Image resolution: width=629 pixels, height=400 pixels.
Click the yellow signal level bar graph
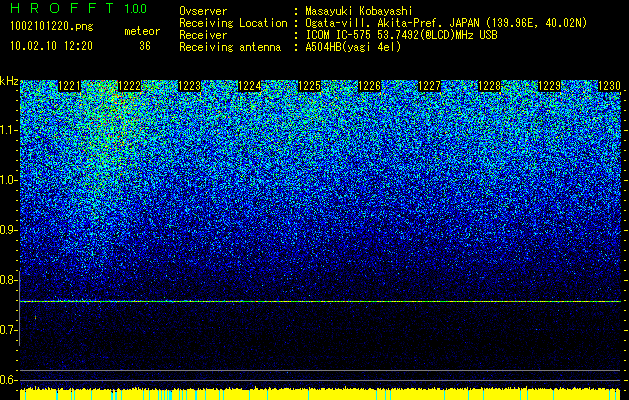tap(321, 394)
